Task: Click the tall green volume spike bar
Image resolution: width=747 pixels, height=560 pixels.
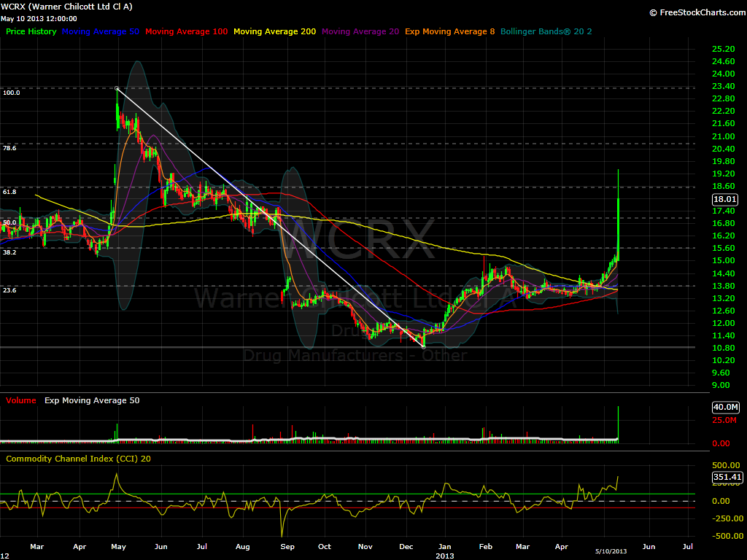Action: (x=618, y=424)
